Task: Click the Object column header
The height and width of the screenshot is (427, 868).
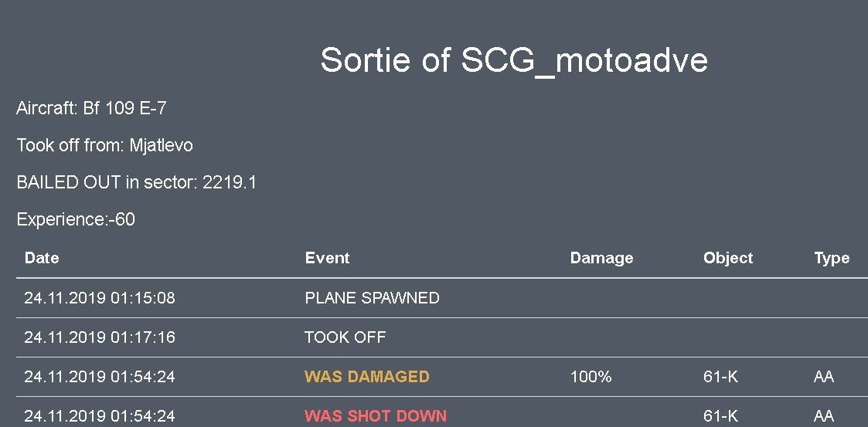Action: tap(727, 258)
